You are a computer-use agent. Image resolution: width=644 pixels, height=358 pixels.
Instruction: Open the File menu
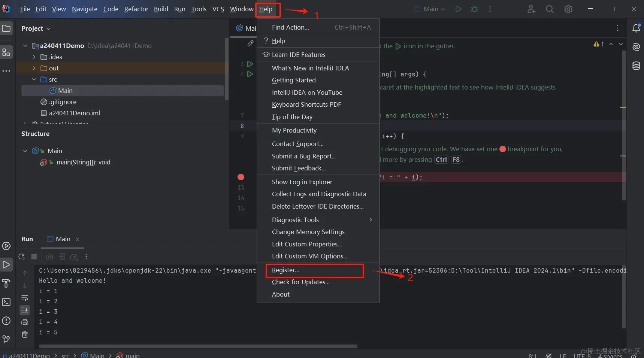25,9
